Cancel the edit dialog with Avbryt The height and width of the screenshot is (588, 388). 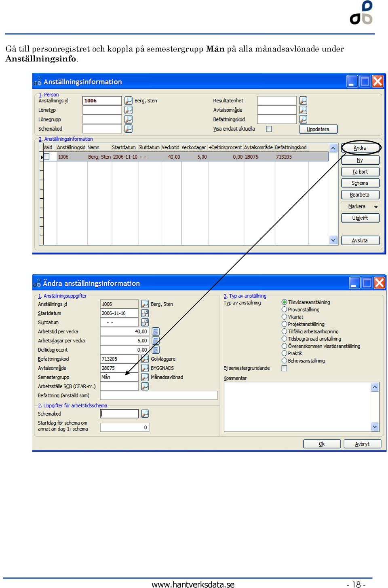coord(362,444)
